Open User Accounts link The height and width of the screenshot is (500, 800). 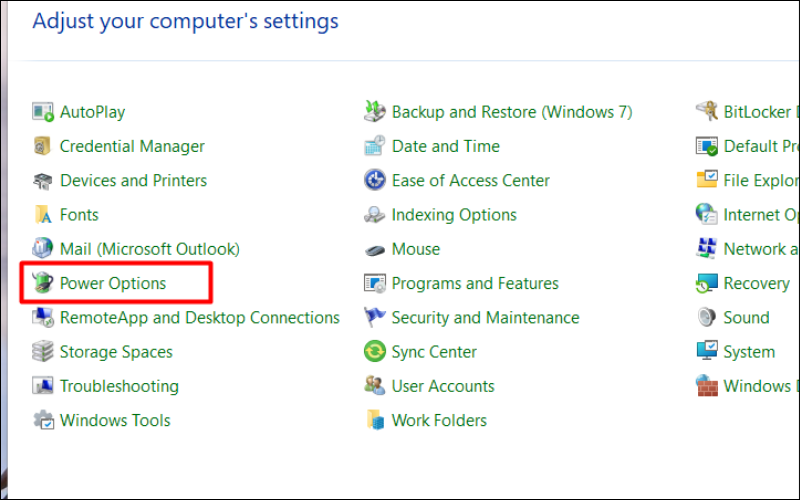click(x=443, y=386)
